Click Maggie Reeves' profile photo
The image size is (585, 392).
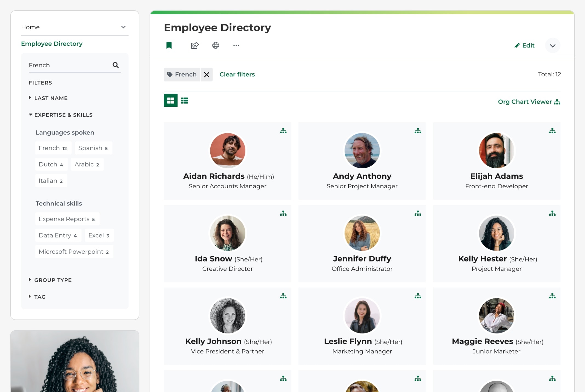[497, 316]
